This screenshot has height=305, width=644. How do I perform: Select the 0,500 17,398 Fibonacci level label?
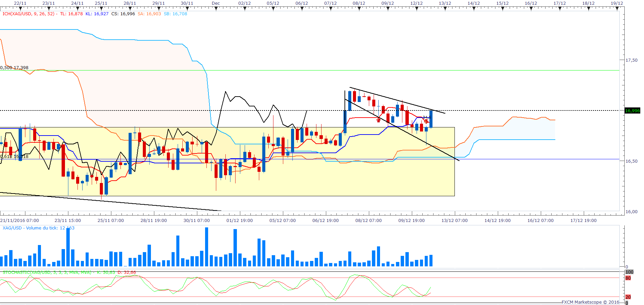[14, 68]
